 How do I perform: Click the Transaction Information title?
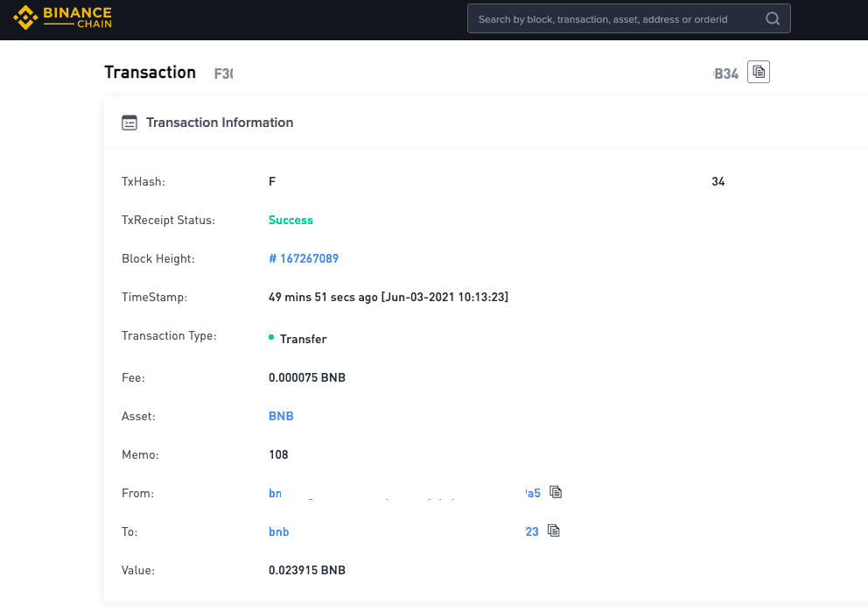coord(220,123)
